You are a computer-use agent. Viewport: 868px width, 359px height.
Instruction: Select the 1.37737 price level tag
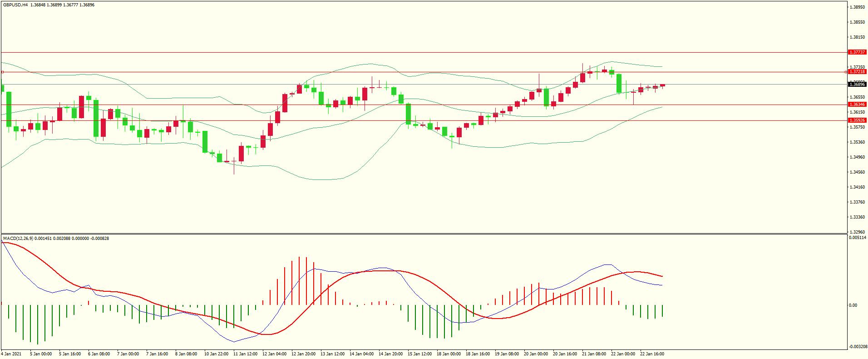pos(857,52)
